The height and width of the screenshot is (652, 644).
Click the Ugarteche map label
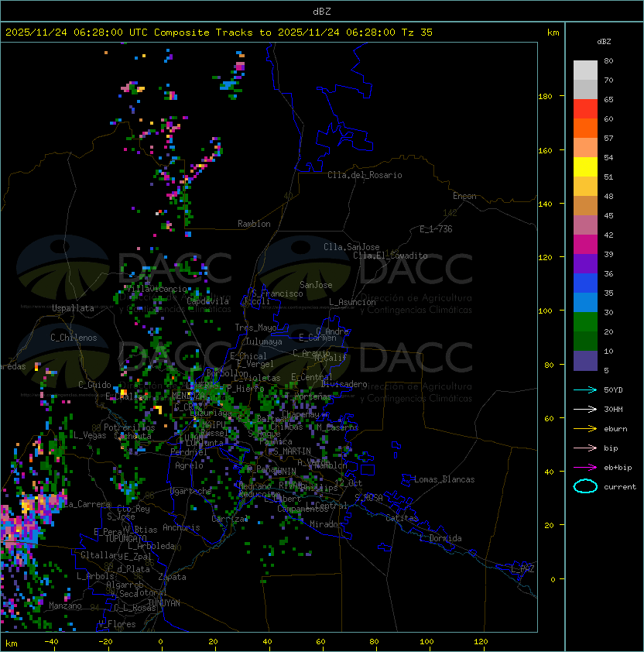(191, 492)
